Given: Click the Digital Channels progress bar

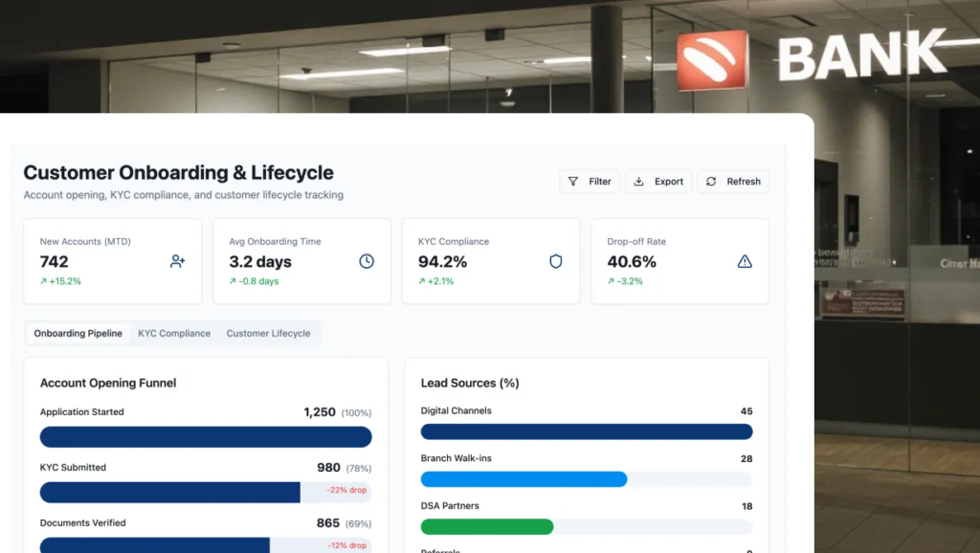Looking at the screenshot, I should pos(587,431).
